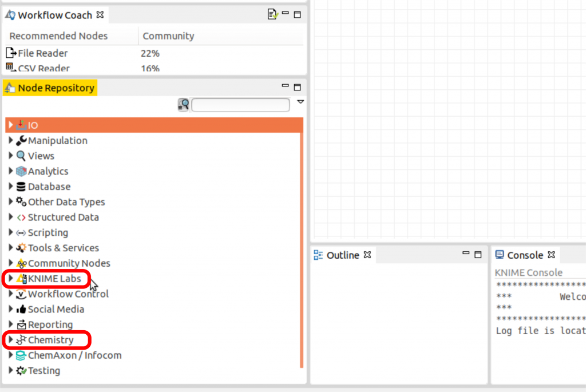Image resolution: width=586 pixels, height=392 pixels.
Task: Click the Workflow Control icon
Action: click(x=21, y=294)
